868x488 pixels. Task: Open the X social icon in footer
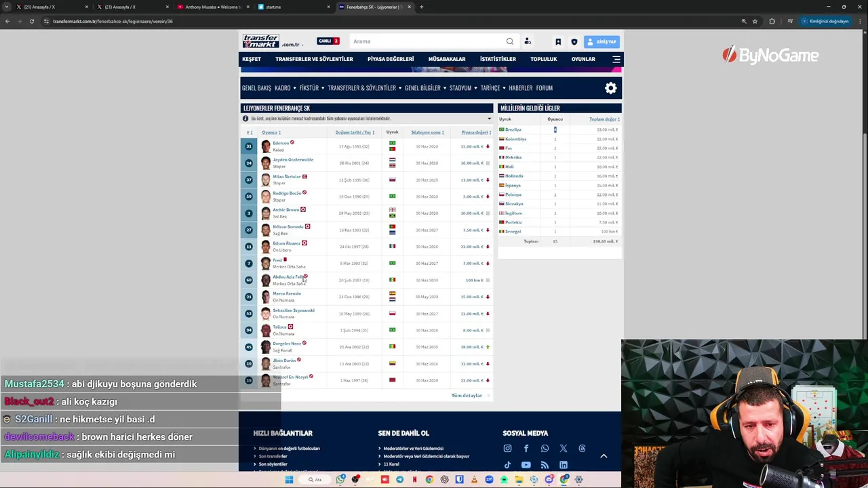[563, 448]
